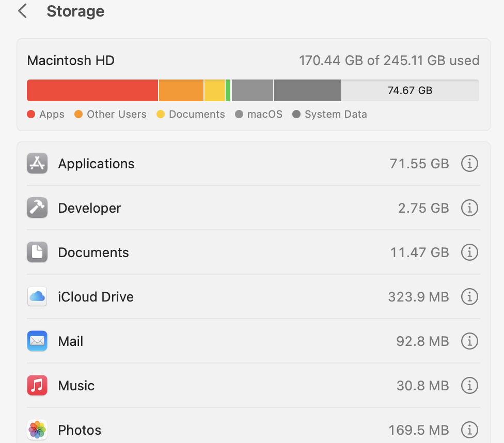This screenshot has height=443, width=504.
Task: Open info button for iCloud Drive
Action: click(x=469, y=297)
